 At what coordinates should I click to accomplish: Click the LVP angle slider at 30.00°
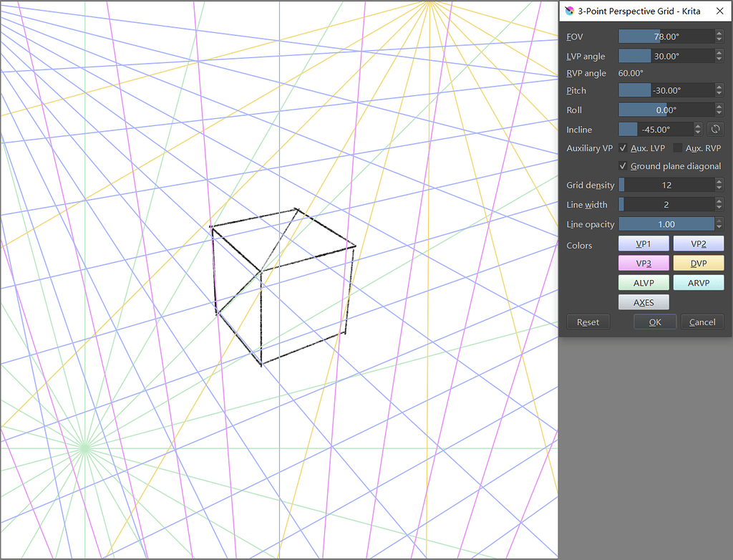pyautogui.click(x=666, y=56)
